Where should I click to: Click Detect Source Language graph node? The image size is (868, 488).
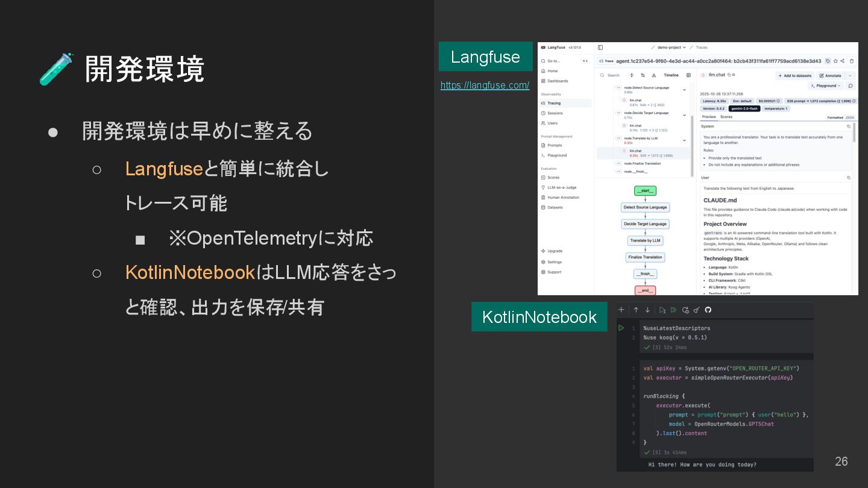(x=645, y=207)
